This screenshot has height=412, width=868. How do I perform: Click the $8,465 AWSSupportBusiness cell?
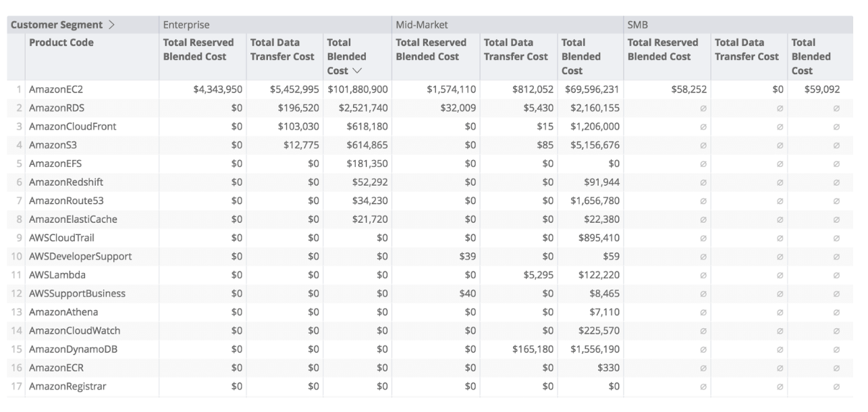coord(605,294)
